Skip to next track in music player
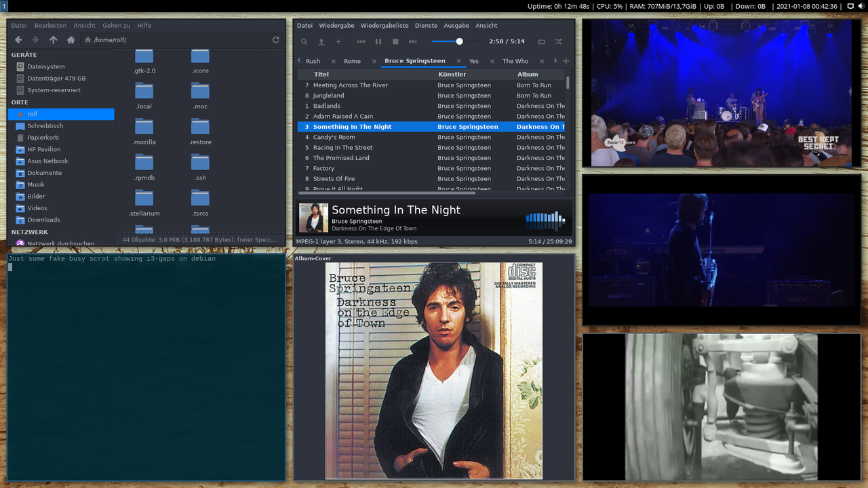Viewport: 868px width, 488px height. [412, 41]
